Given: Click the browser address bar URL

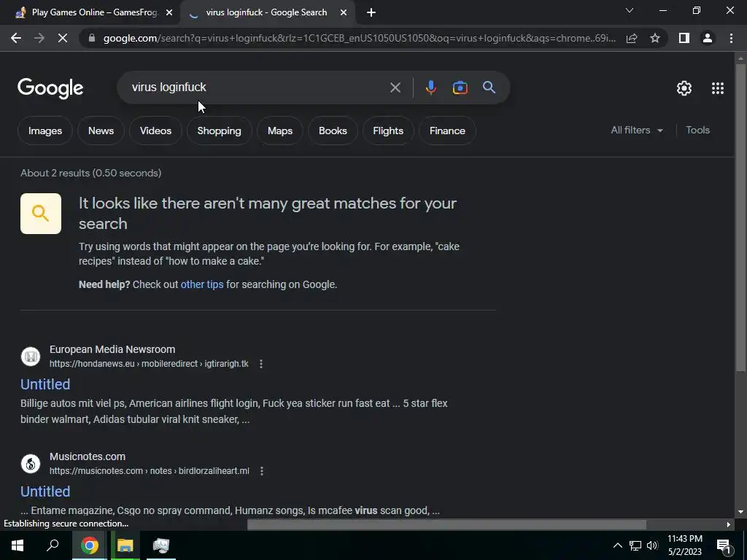Looking at the screenshot, I should coord(359,38).
